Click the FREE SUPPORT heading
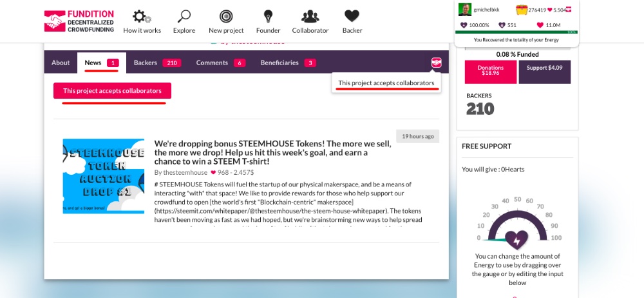 click(487, 146)
